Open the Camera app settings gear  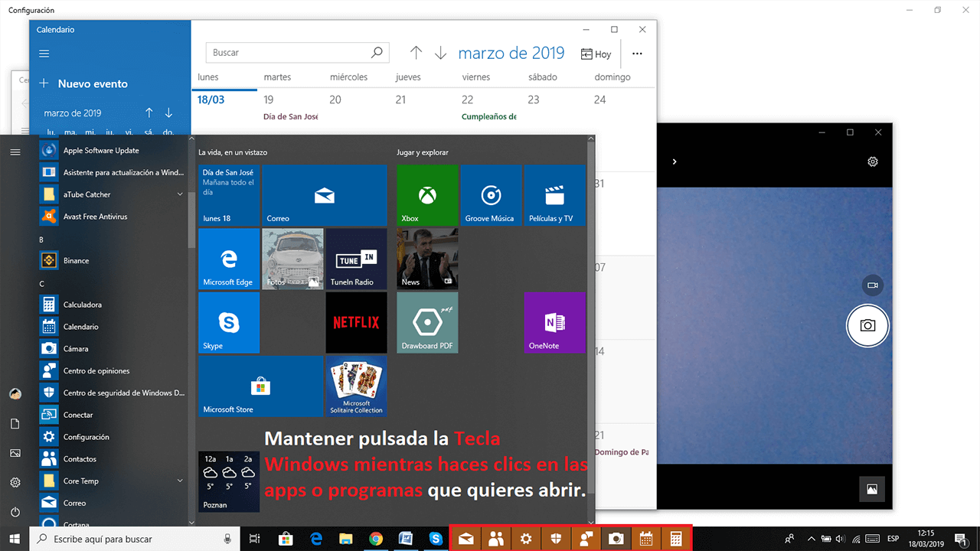point(872,161)
